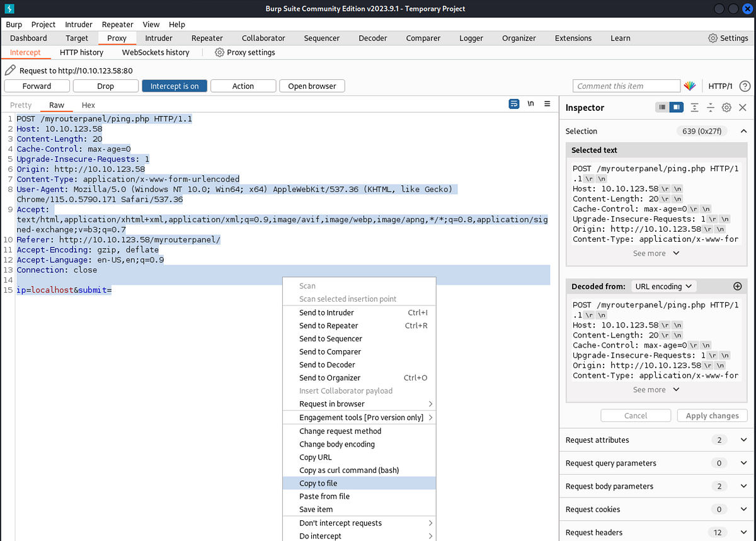
Task: Switch to the HTTP history tab
Action: (x=81, y=52)
